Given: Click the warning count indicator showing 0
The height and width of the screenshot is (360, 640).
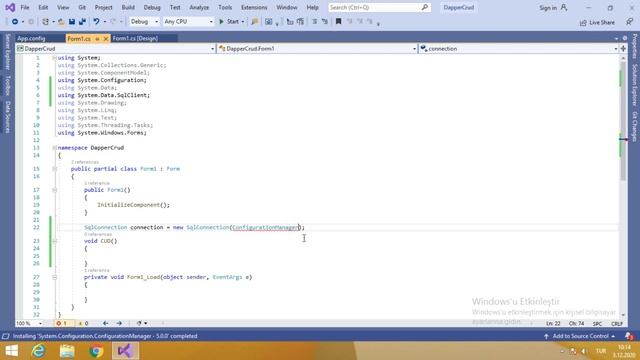Looking at the screenshot, I should click(x=84, y=323).
